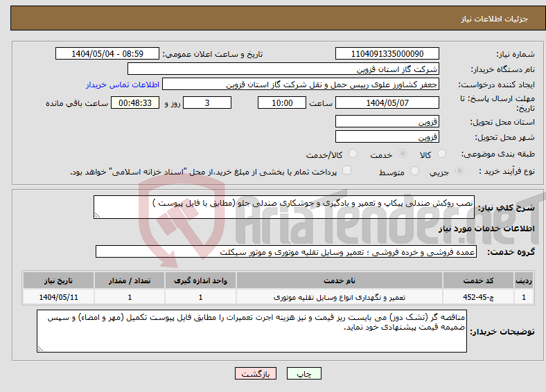
Task: Select the خدمت radio button
Action: coord(403,154)
